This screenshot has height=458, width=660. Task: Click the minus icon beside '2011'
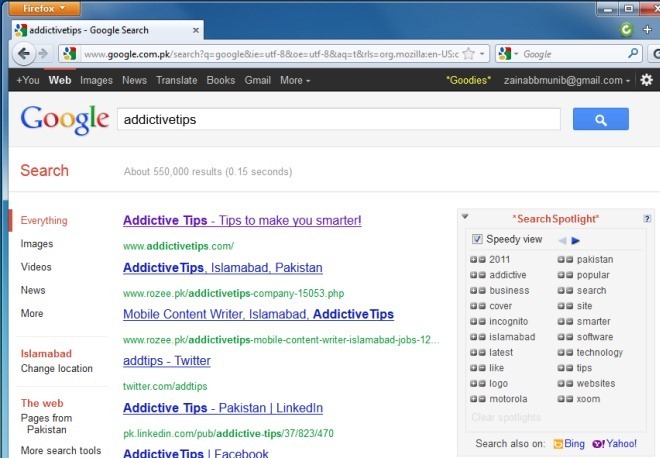482,259
